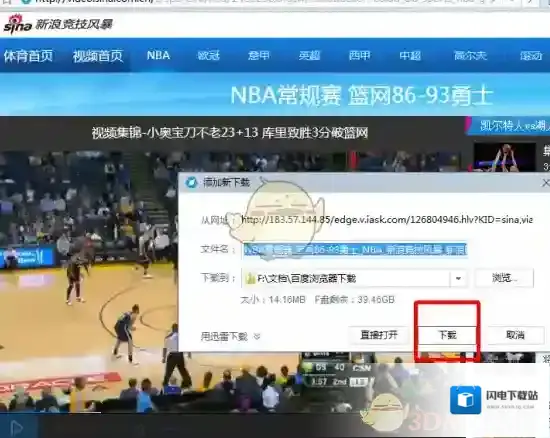Select the 西甲 nav item
Image resolution: width=550 pixels, height=438 pixels.
[x=360, y=55]
